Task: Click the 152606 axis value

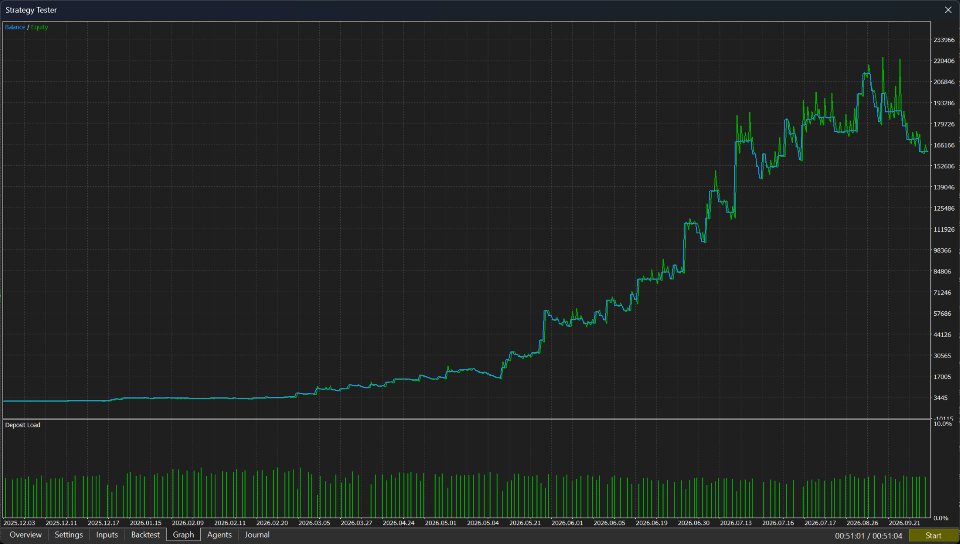Action: click(x=943, y=166)
